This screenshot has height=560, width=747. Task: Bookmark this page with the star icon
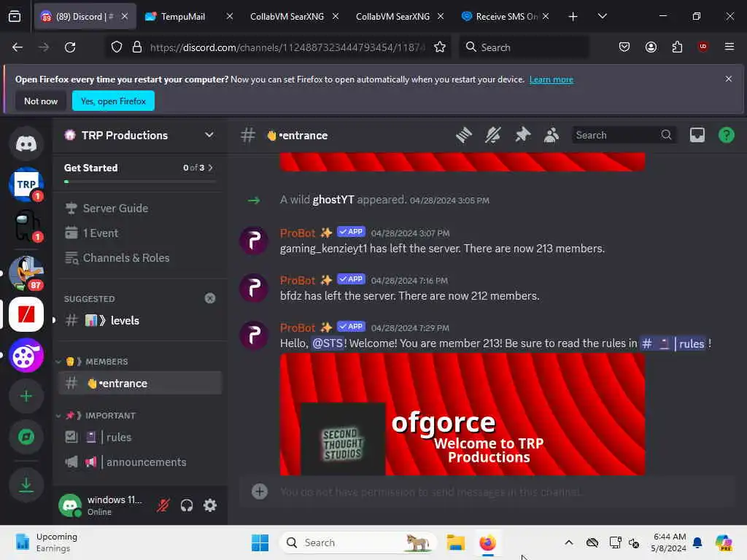(x=440, y=47)
